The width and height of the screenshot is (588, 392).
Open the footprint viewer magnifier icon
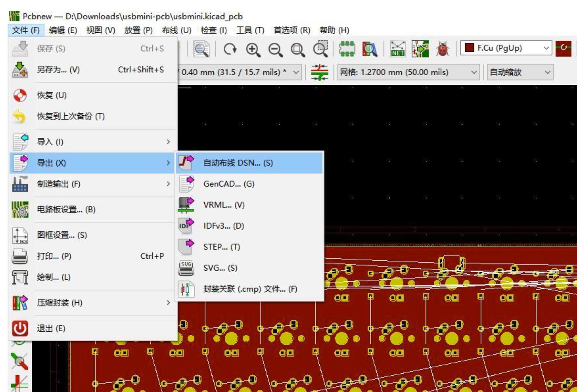(370, 48)
